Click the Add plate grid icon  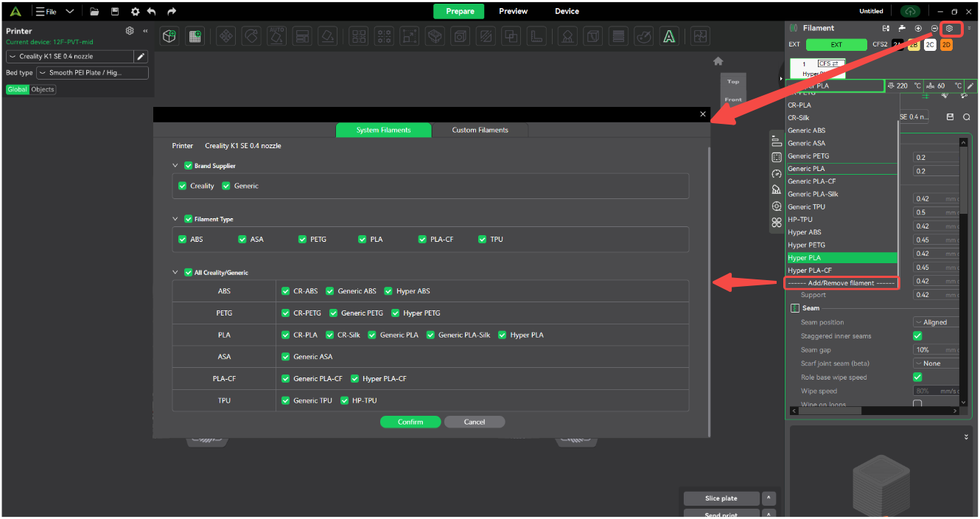[x=195, y=35]
